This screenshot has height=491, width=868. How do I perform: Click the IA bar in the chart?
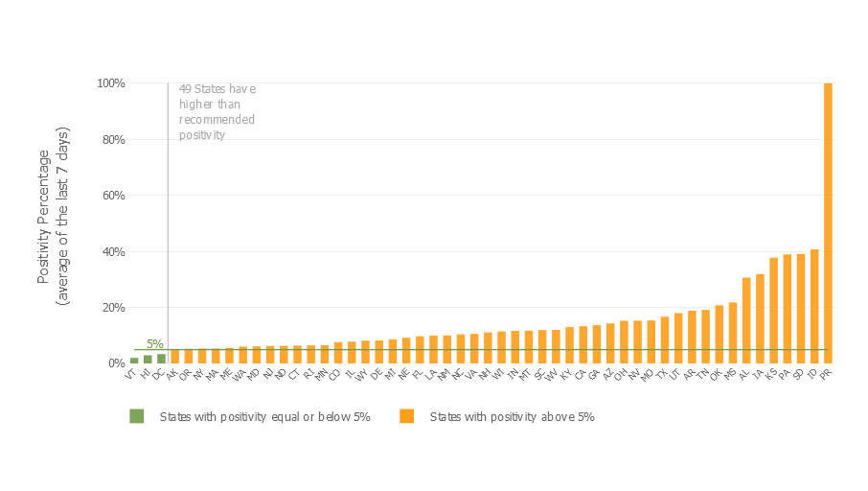pyautogui.click(x=760, y=318)
